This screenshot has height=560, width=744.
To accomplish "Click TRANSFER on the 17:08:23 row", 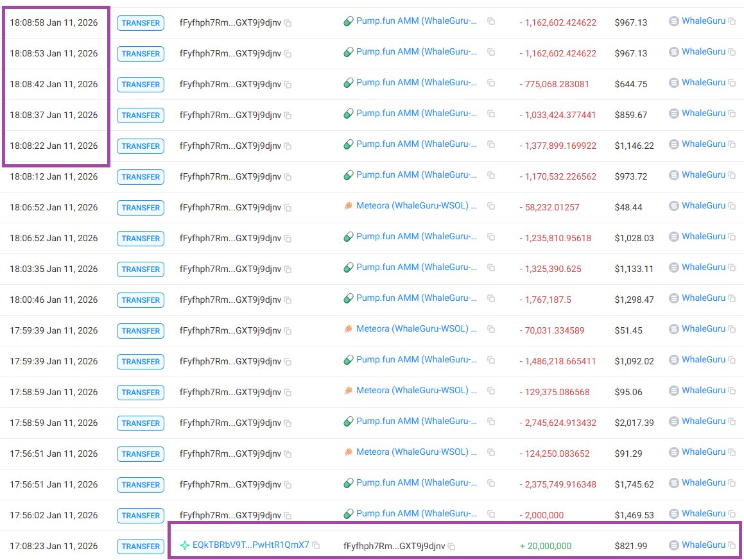I will click(141, 546).
